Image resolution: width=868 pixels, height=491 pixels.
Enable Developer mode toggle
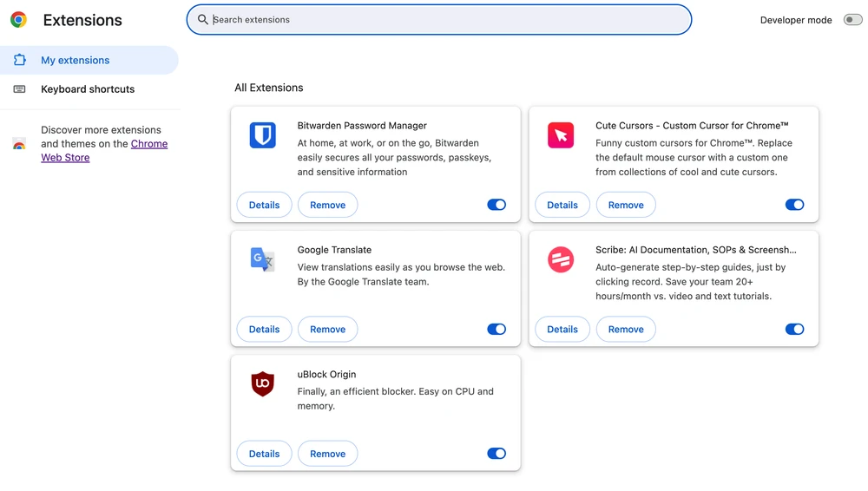pyautogui.click(x=852, y=20)
